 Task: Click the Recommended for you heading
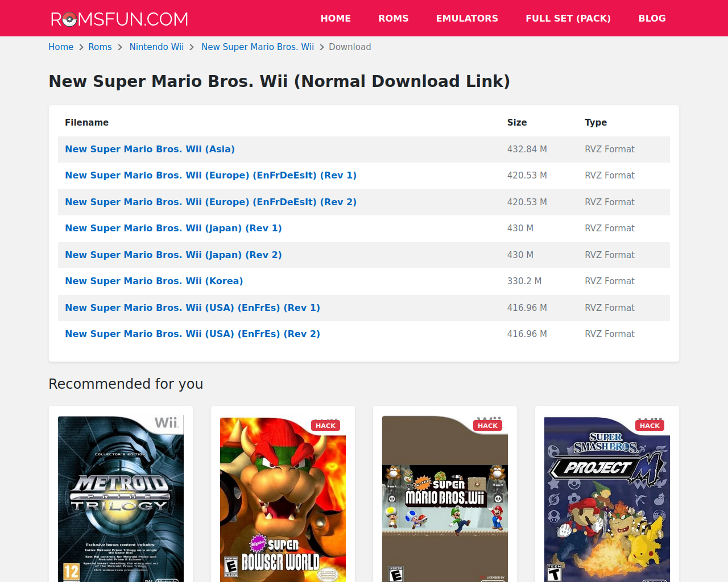pyautogui.click(x=126, y=384)
